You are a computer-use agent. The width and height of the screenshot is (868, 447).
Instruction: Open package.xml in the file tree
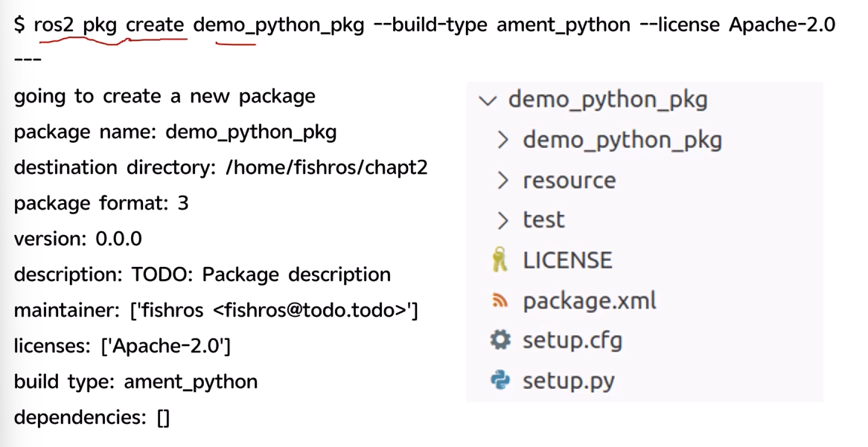pyautogui.click(x=590, y=301)
